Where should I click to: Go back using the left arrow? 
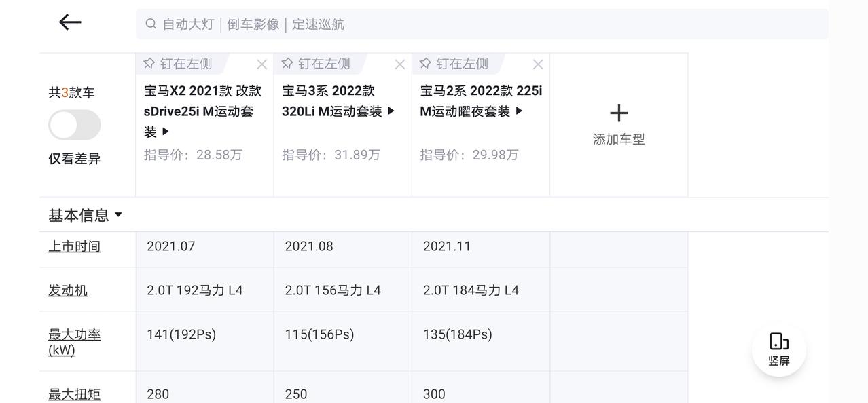[x=70, y=22]
